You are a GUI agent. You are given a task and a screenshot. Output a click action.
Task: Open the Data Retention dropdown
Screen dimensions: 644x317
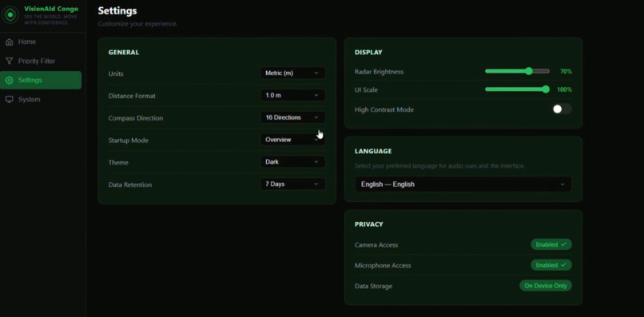click(x=292, y=184)
